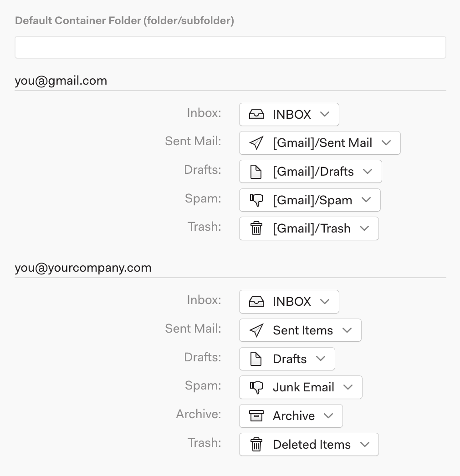Open the Sent Items folder dropdown
This screenshot has height=476, width=460.
tap(300, 330)
